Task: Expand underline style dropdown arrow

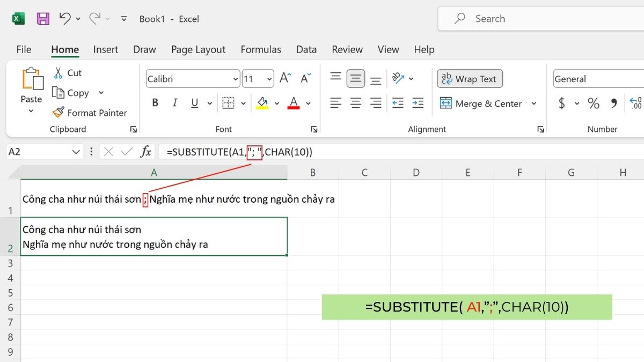Action: tap(210, 103)
